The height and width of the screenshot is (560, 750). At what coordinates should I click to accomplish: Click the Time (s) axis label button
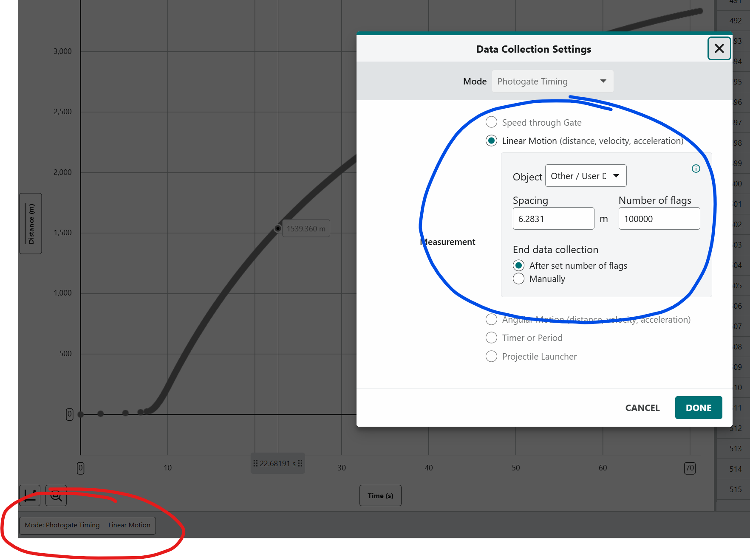380,495
